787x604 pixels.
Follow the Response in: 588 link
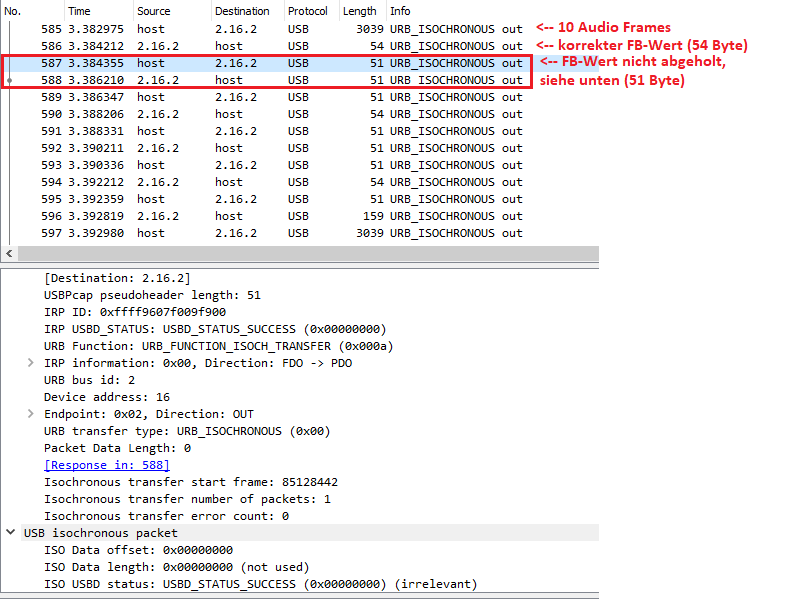point(107,465)
